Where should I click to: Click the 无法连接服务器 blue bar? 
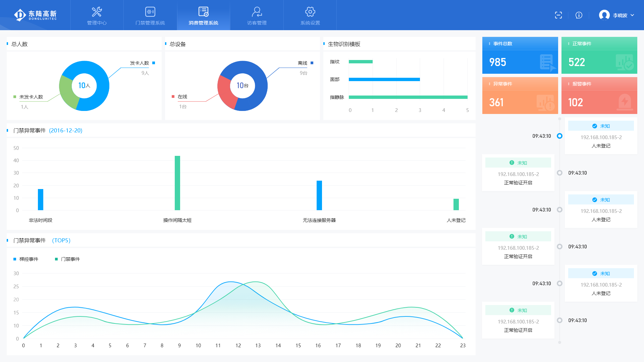pos(319,195)
